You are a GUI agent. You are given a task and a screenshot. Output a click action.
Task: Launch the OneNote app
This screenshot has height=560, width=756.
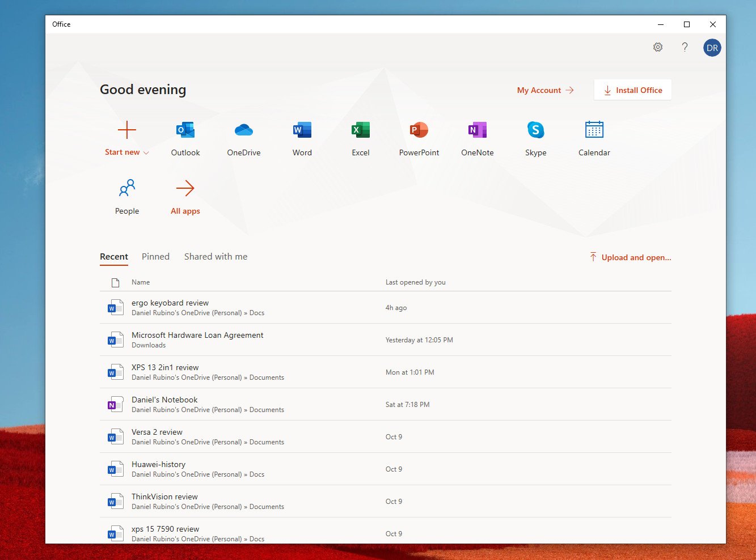[478, 130]
